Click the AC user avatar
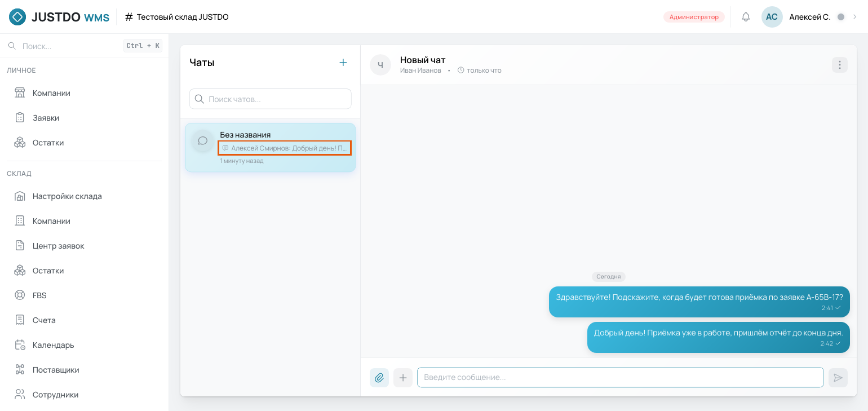This screenshot has width=868, height=411. 772,17
